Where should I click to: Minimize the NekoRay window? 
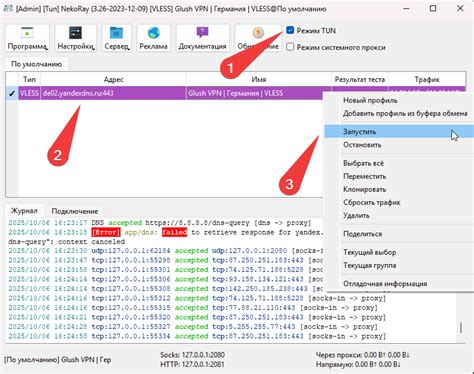point(406,8)
